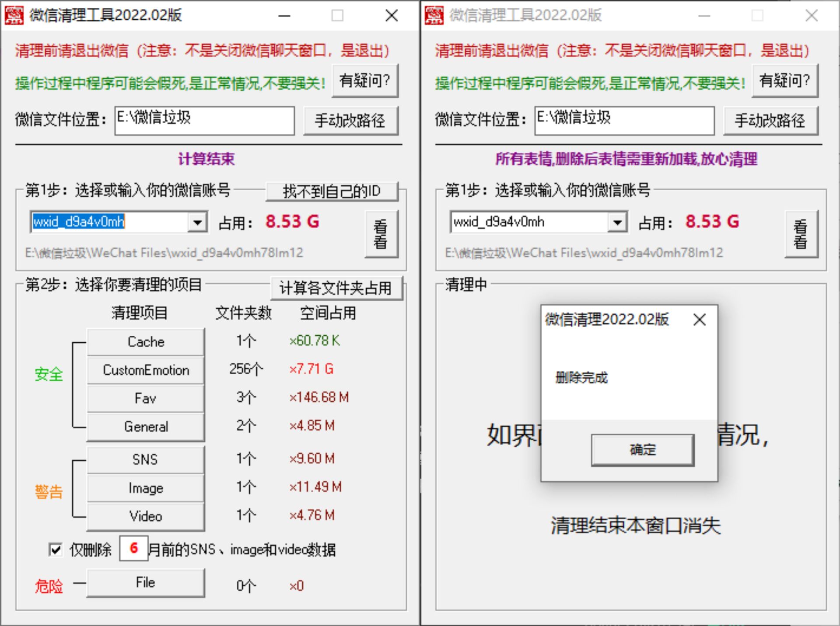Select the SNS warning cleanup item
Image resolution: width=840 pixels, height=626 pixels.
tap(146, 459)
